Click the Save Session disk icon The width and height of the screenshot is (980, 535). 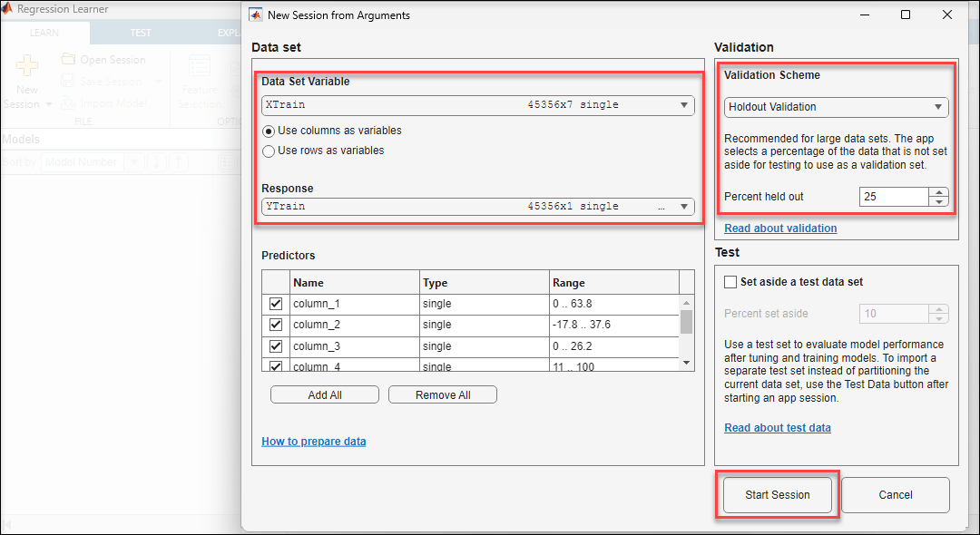click(69, 82)
